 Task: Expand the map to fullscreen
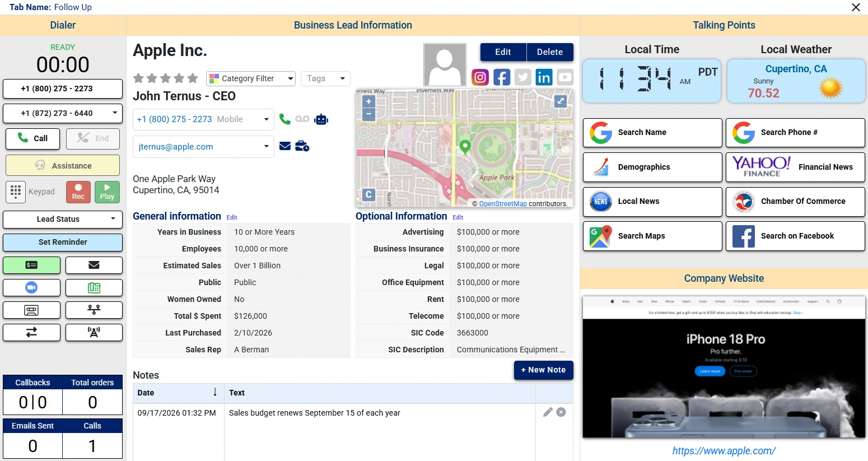[x=561, y=101]
